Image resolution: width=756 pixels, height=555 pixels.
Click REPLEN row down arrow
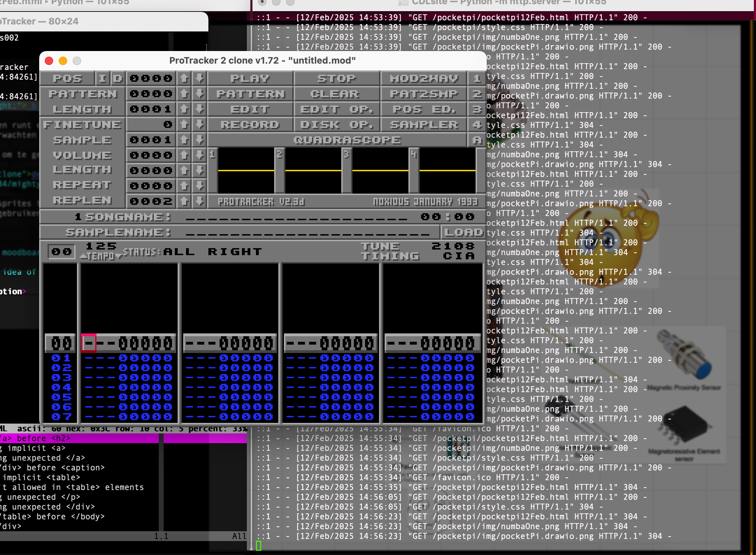point(200,201)
